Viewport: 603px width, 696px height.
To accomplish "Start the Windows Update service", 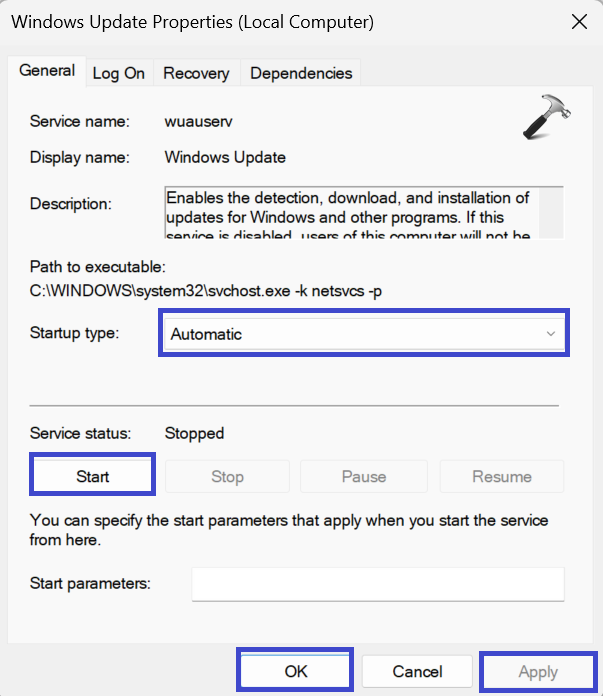I will [x=93, y=476].
